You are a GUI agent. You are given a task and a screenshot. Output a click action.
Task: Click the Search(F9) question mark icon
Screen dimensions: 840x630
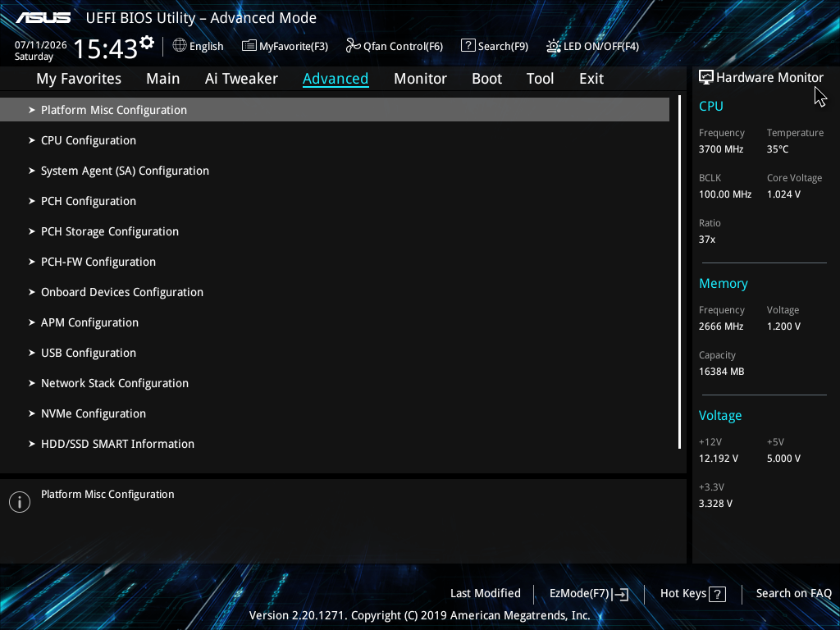pos(468,46)
